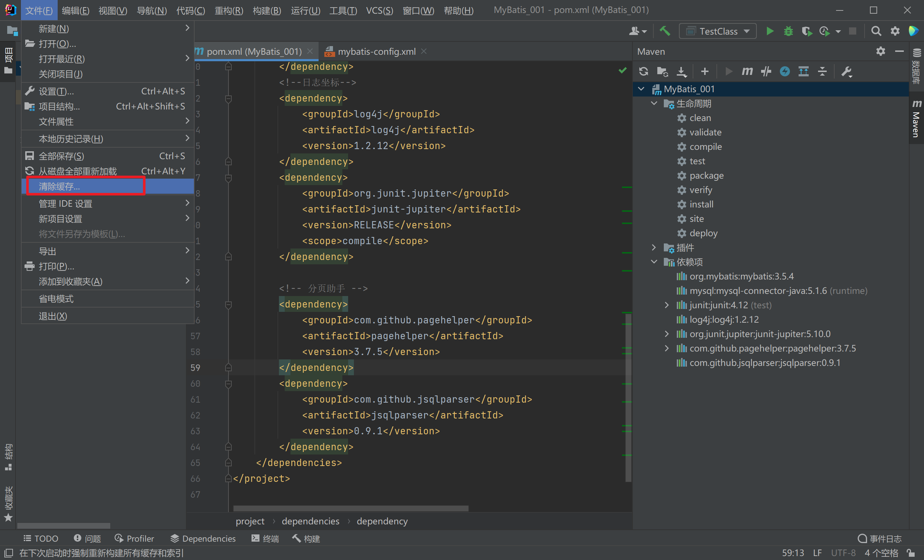Viewport: 924px width, 560px height.
Task: Expand the junit:junit:4.12 dependency node
Action: click(x=666, y=305)
